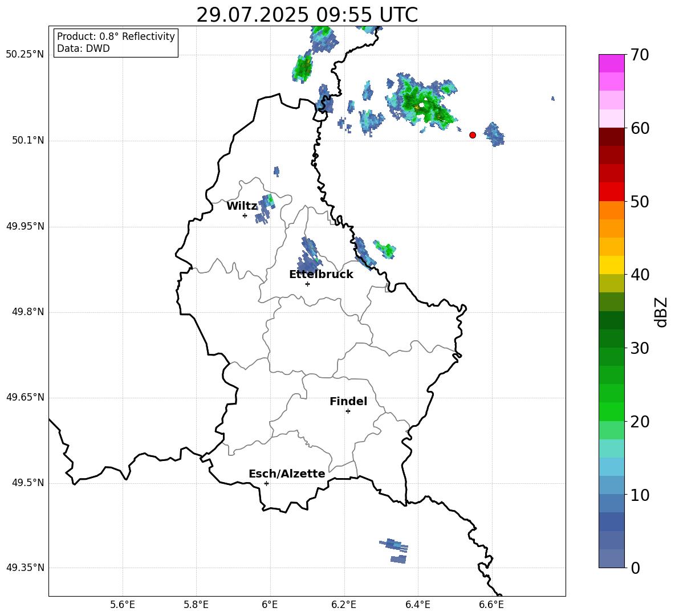The height and width of the screenshot is (616, 675).
Task: Click the 49.95°N latitude label
Action: click(x=25, y=226)
